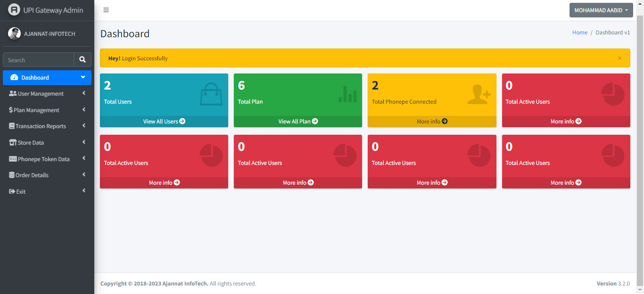This screenshot has width=644, height=294.
Task: Open Transaction Reports in the sidebar
Action: (41, 126)
